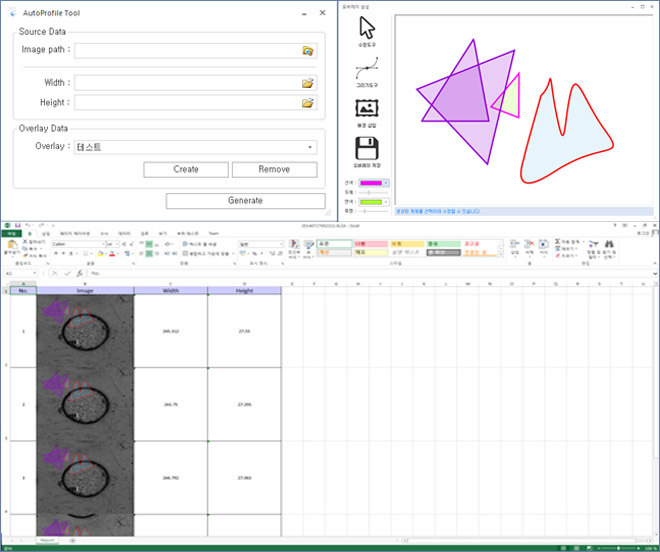This screenshot has width=660, height=552.
Task: Click the Generate button
Action: [245, 201]
